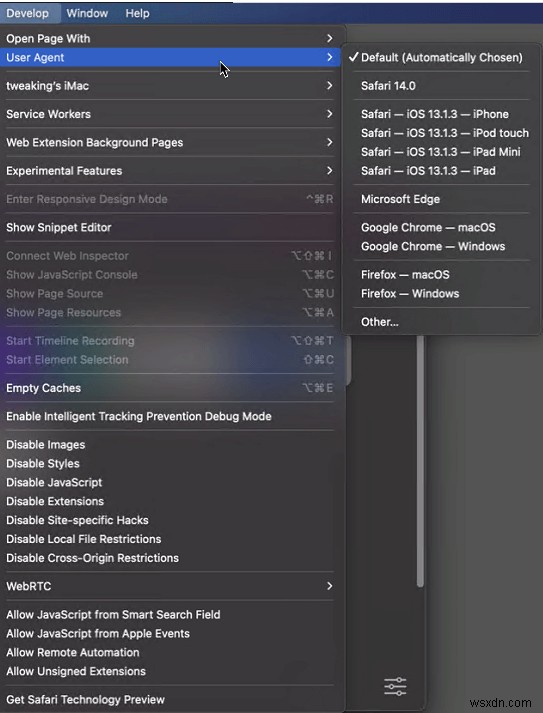This screenshot has height=713, width=543.
Task: Select Google Chrome — Windows user agent
Action: click(x=441, y=246)
